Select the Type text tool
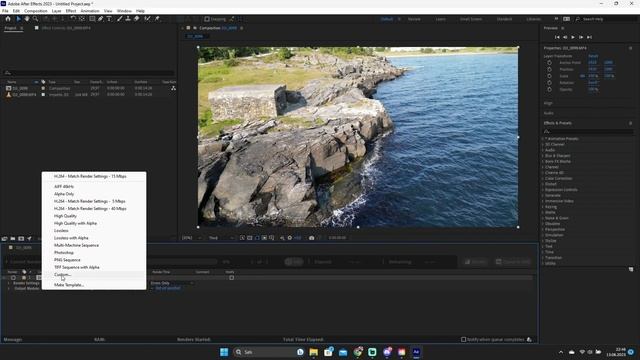 pos(109,19)
